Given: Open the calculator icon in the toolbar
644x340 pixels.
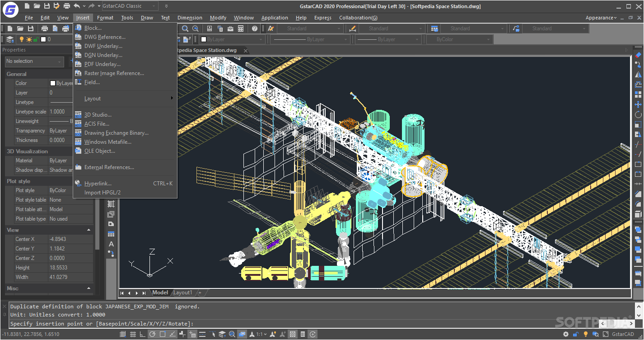Looking at the screenshot, I should (x=241, y=28).
